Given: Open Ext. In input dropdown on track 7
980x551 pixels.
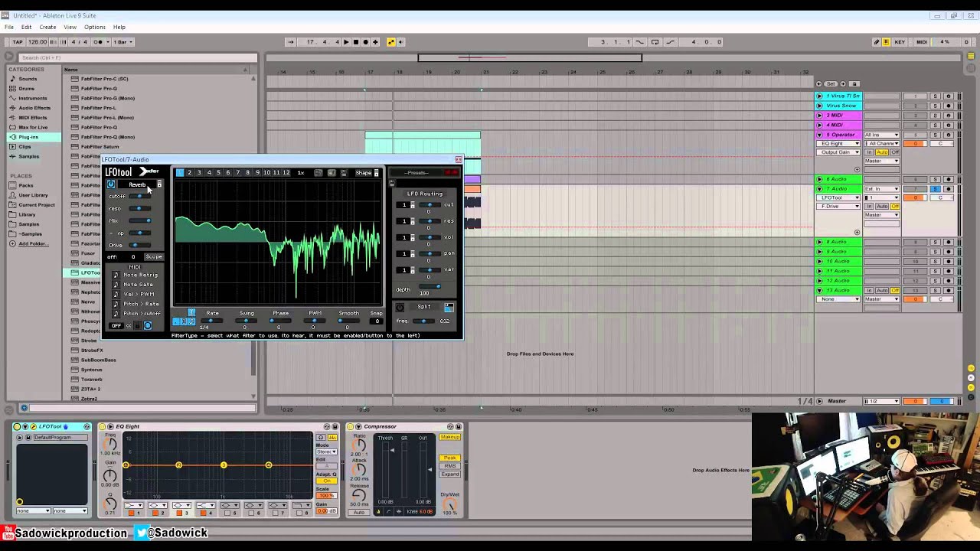Looking at the screenshot, I should pyautogui.click(x=881, y=189).
